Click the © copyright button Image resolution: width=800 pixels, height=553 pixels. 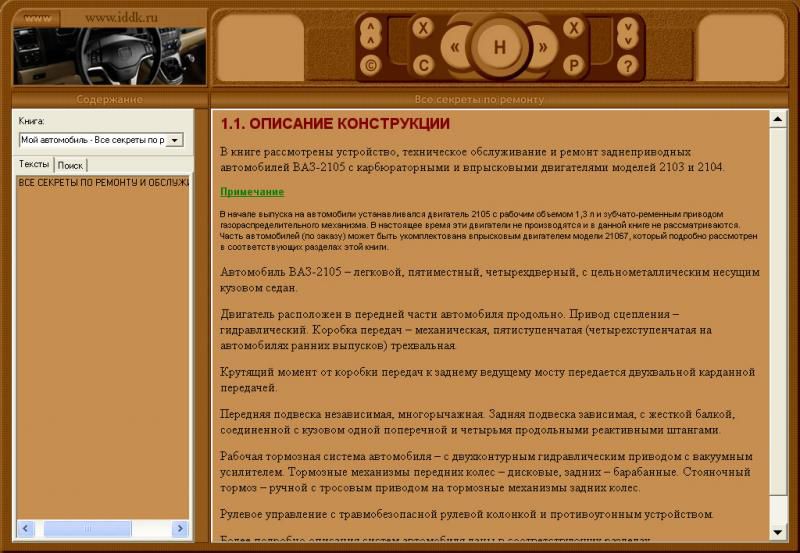(371, 66)
